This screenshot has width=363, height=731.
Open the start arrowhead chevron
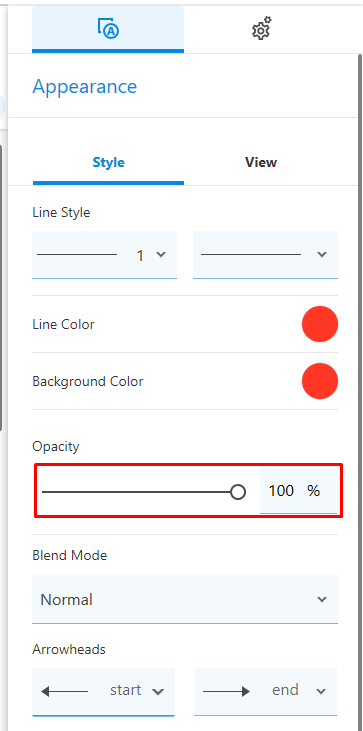158,692
